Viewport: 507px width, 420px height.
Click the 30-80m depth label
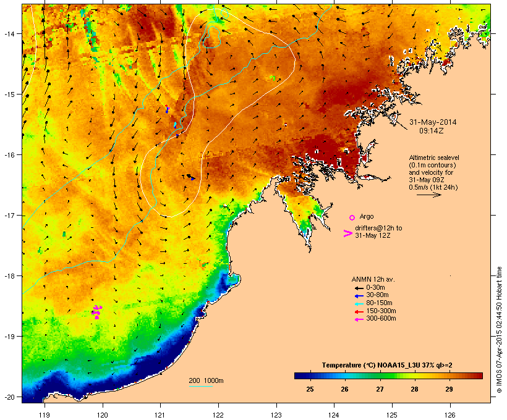click(377, 295)
